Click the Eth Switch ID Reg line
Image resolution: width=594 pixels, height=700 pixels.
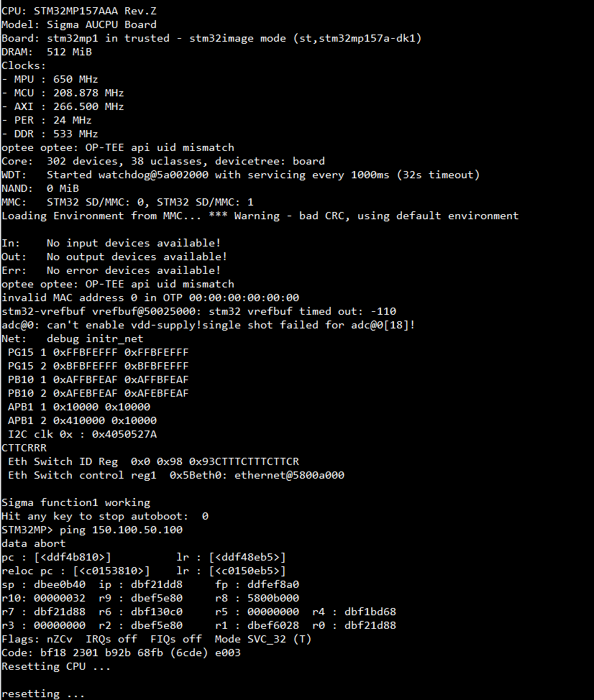click(153, 461)
